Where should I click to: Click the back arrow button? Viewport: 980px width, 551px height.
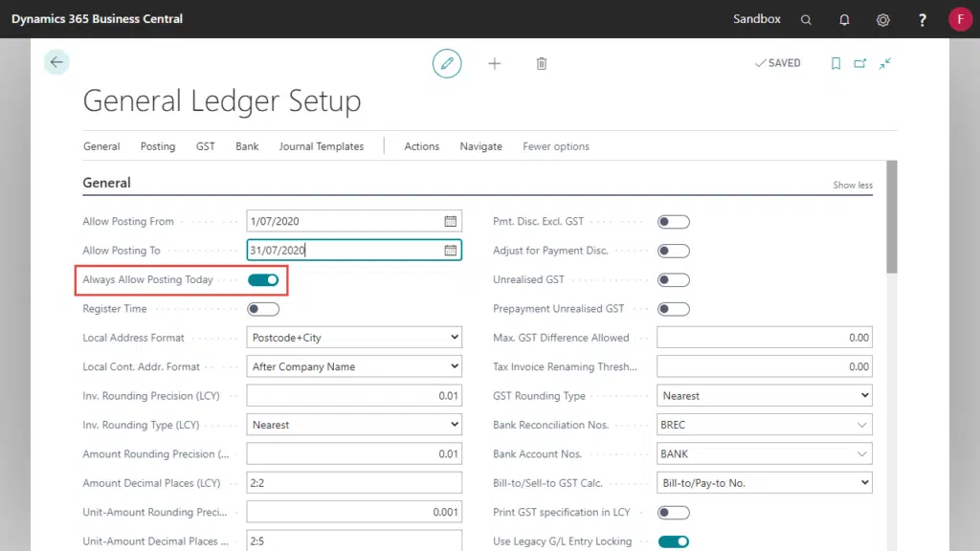point(56,62)
